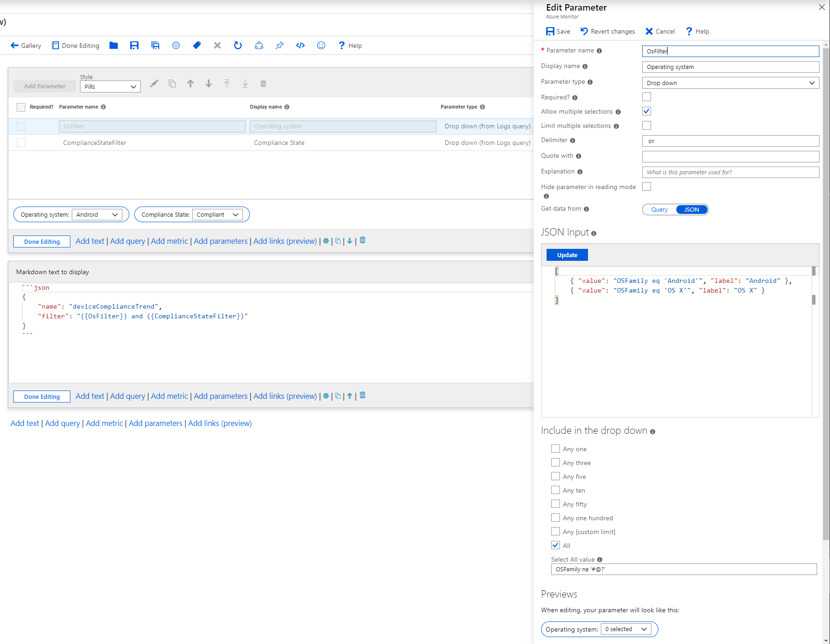
Task: Click the Refresh icon in workbook toolbar
Action: coord(238,46)
